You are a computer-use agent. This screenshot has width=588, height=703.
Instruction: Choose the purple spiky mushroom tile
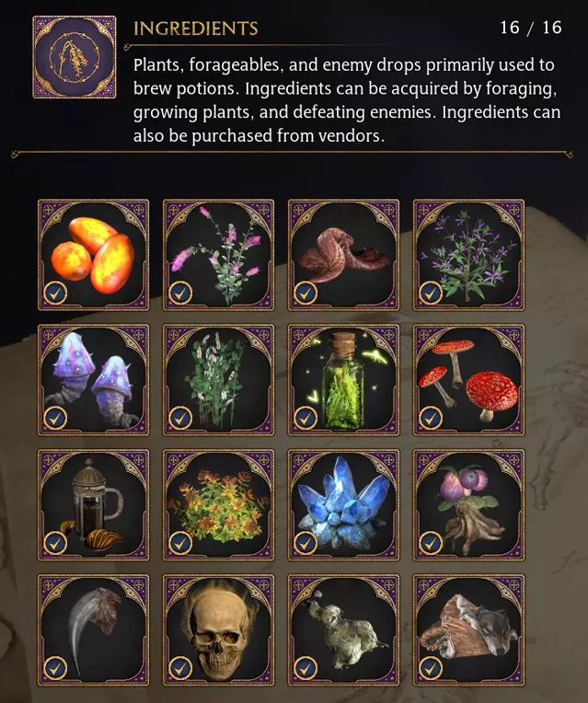pyautogui.click(x=93, y=380)
